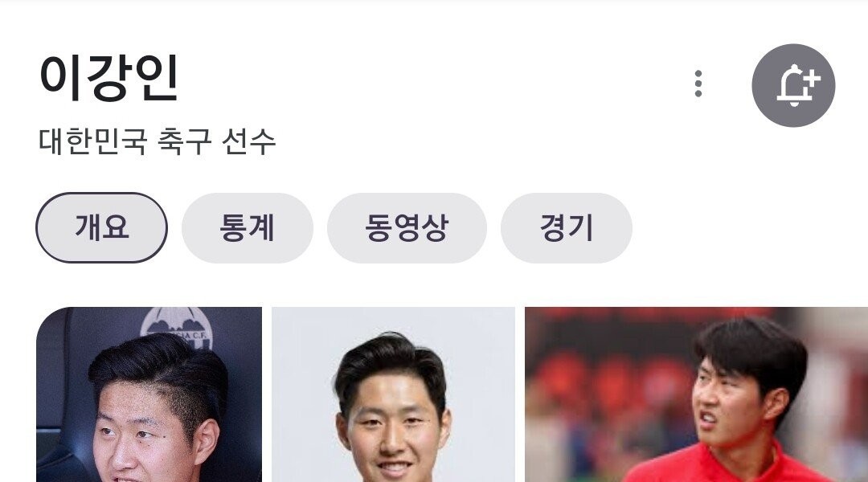Open the 동영상 tab
This screenshot has width=868, height=482.
coord(407,227)
